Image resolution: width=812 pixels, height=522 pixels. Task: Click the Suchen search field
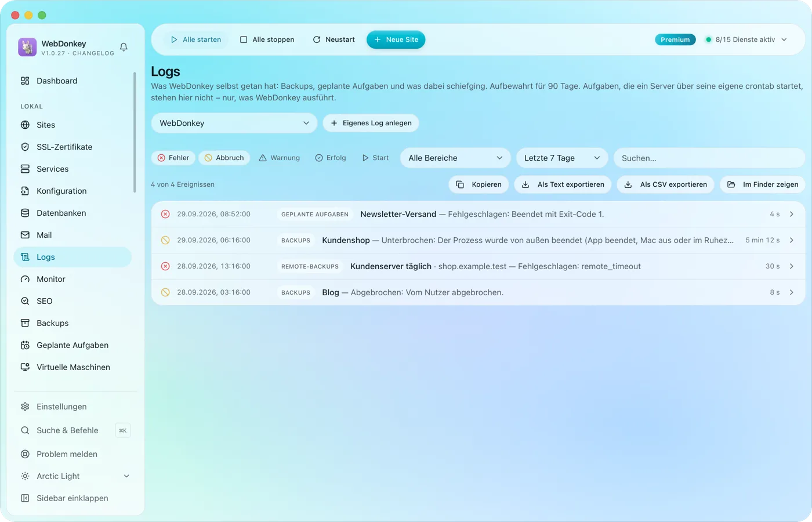pyautogui.click(x=709, y=158)
